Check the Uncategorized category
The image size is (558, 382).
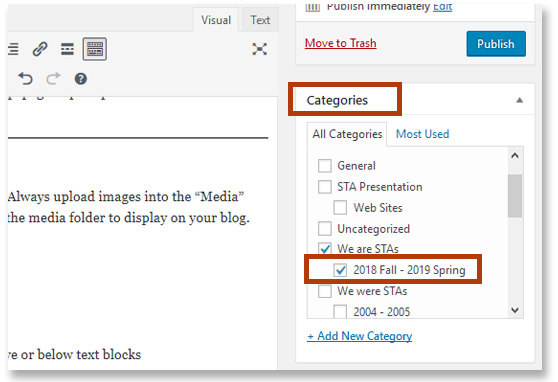pos(325,229)
